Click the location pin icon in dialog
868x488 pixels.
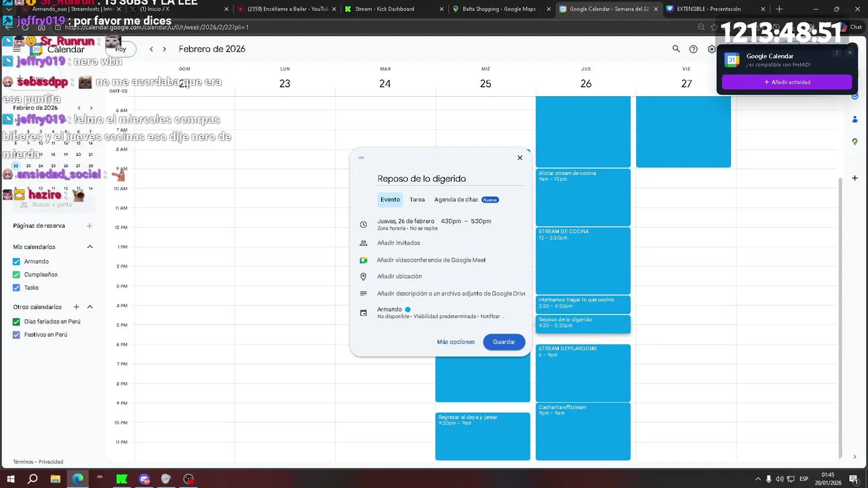pyautogui.click(x=363, y=277)
